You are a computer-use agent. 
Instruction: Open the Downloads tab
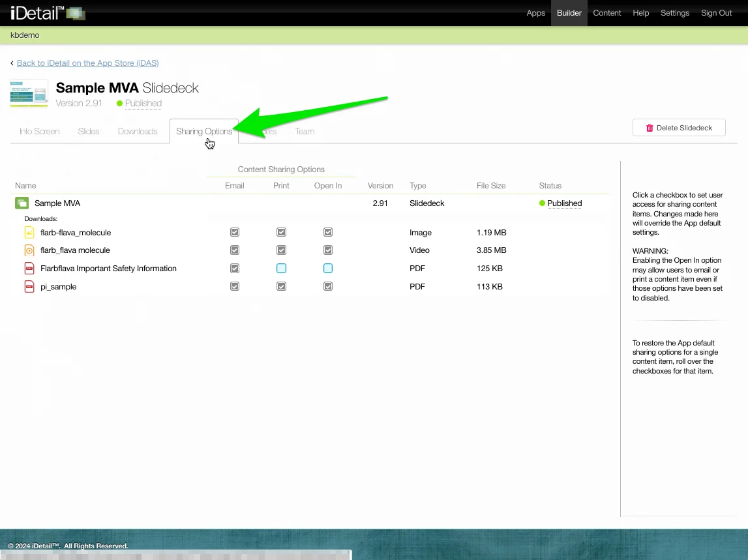(x=138, y=131)
